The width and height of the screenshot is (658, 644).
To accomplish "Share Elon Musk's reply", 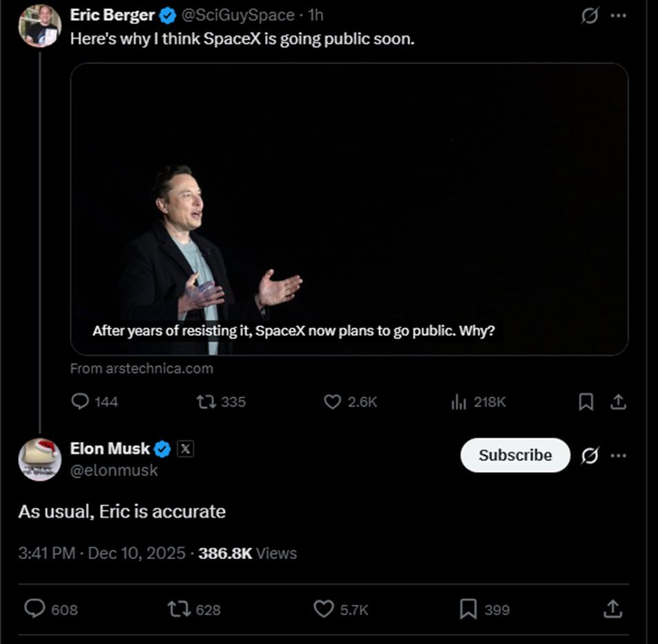I will (612, 609).
